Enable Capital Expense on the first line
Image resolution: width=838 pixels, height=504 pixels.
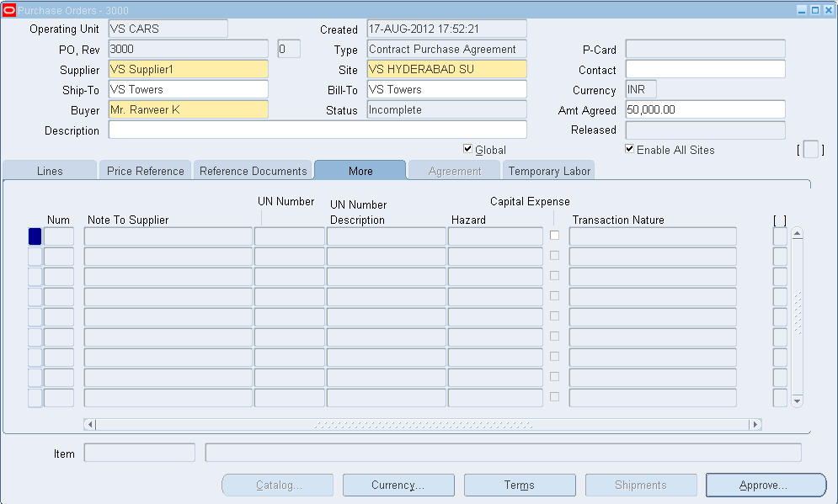pyautogui.click(x=554, y=236)
